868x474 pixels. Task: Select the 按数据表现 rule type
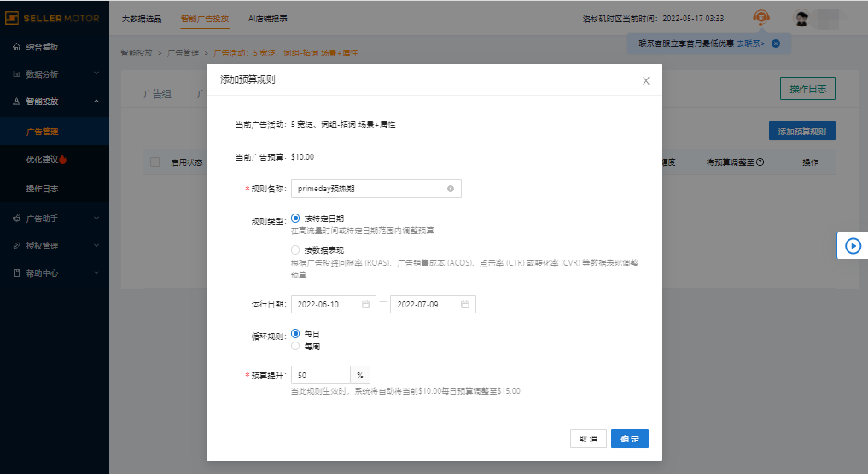click(295, 249)
